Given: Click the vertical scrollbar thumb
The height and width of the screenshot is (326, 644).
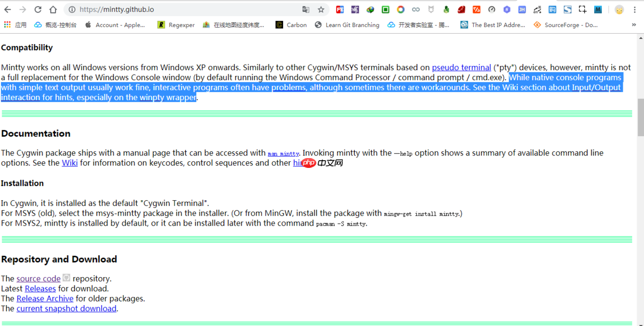Looking at the screenshot, I should point(640,116).
